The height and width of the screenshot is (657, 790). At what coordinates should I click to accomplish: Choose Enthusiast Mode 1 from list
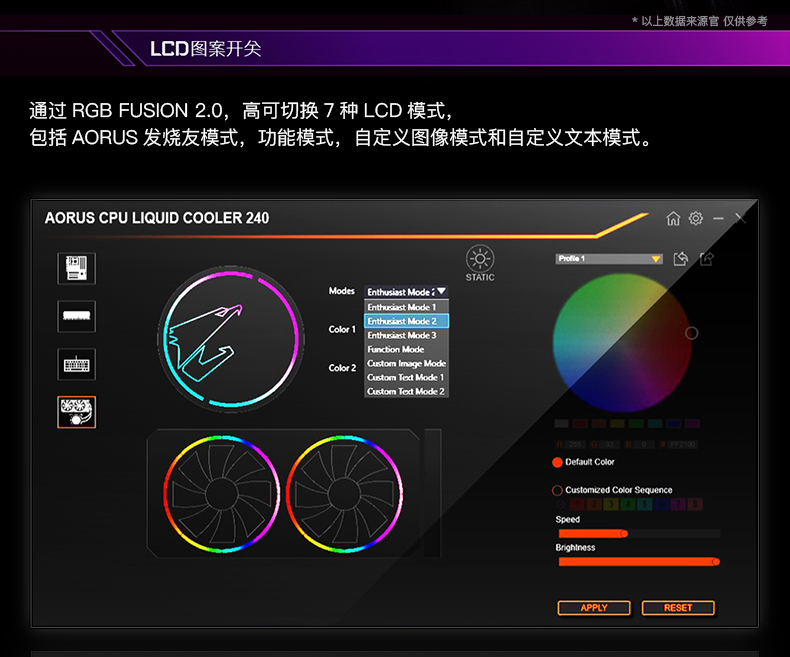406,307
